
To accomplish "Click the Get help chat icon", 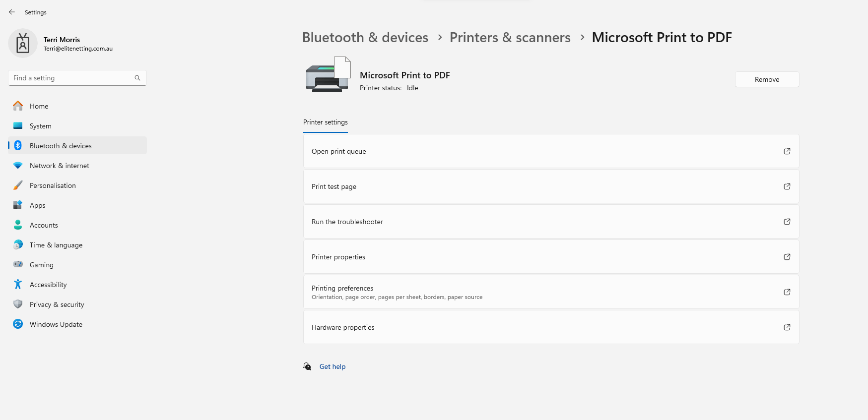I will click(308, 366).
